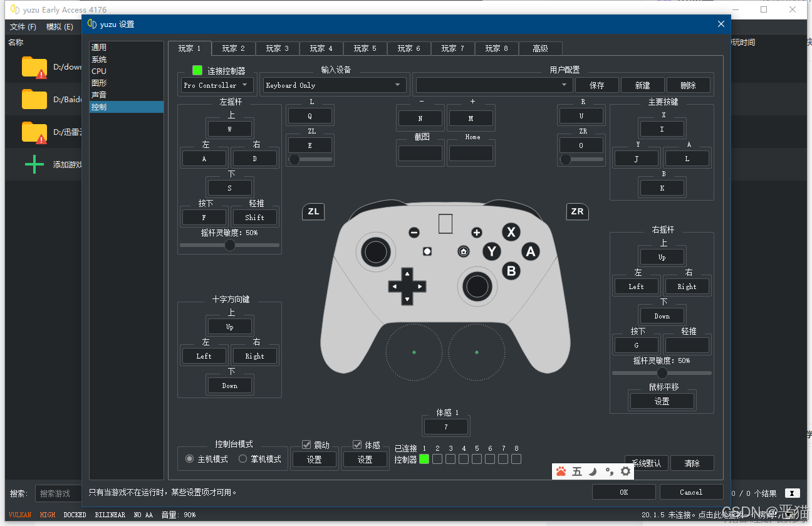Click the left analog stick on controller diagram
This screenshot has width=812, height=526.
click(375, 253)
